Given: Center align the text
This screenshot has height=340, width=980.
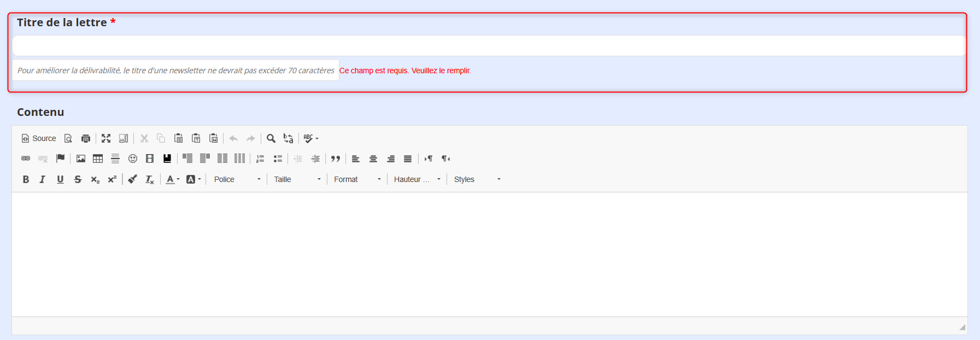Looking at the screenshot, I should tap(373, 159).
